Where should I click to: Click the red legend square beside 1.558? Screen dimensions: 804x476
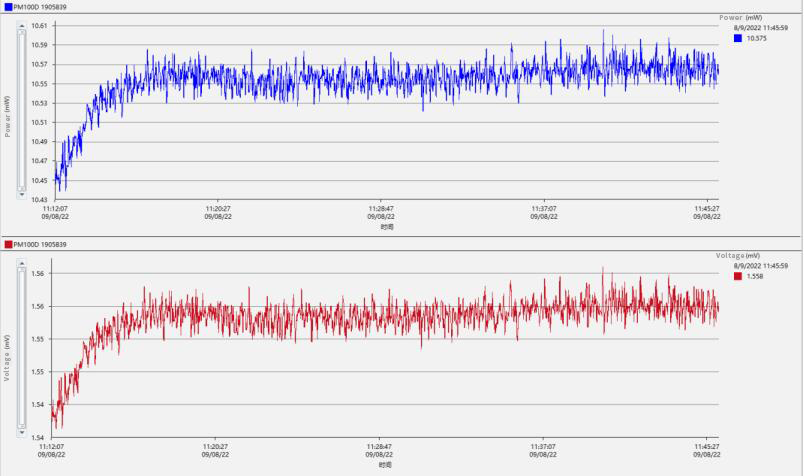tap(738, 276)
